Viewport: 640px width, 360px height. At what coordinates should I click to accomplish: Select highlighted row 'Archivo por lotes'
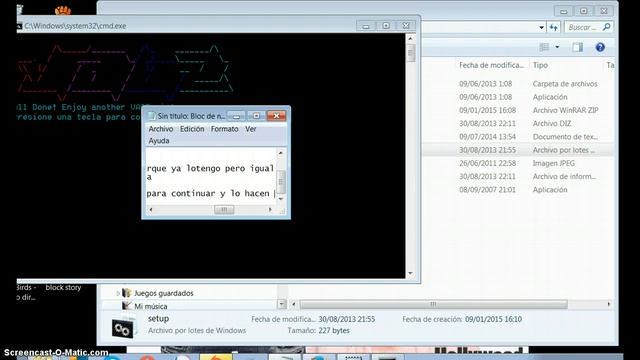(518, 150)
